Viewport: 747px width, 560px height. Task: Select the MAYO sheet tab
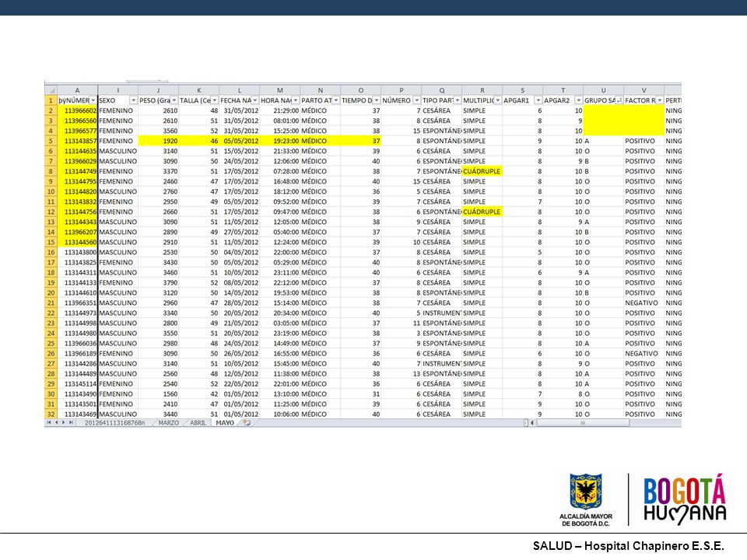(225, 423)
